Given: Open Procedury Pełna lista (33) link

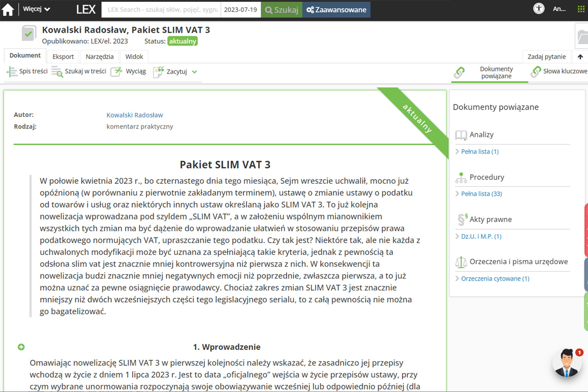Looking at the screenshot, I should pyautogui.click(x=481, y=194).
